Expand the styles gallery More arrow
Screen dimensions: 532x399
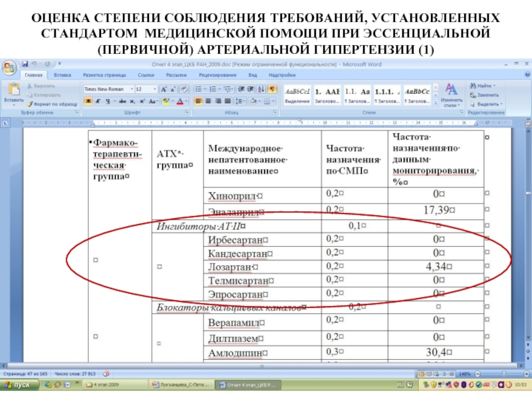tap(436, 103)
